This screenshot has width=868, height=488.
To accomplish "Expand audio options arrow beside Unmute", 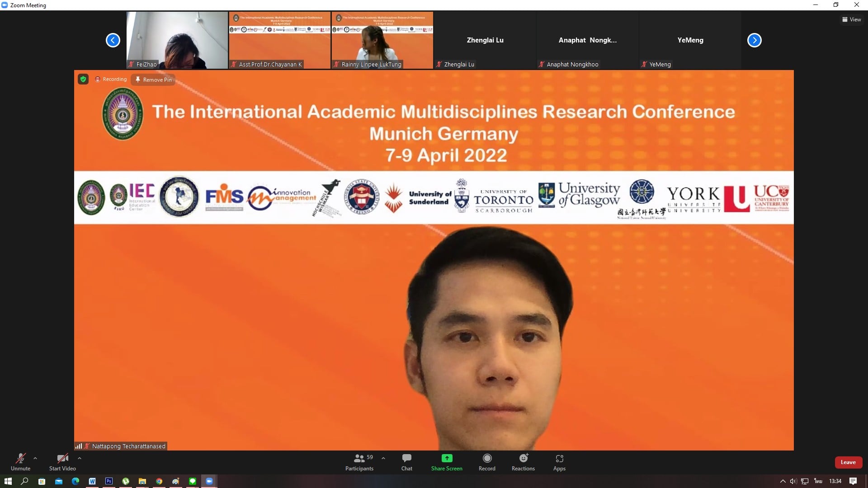I will coord(35,458).
